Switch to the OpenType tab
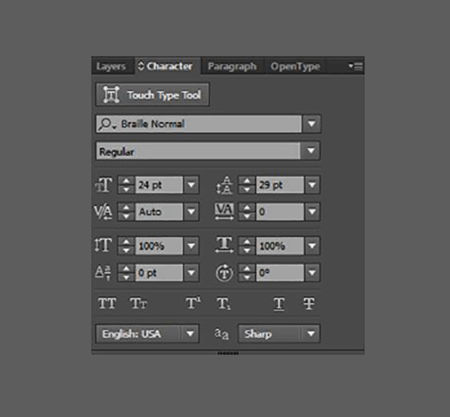 click(295, 66)
